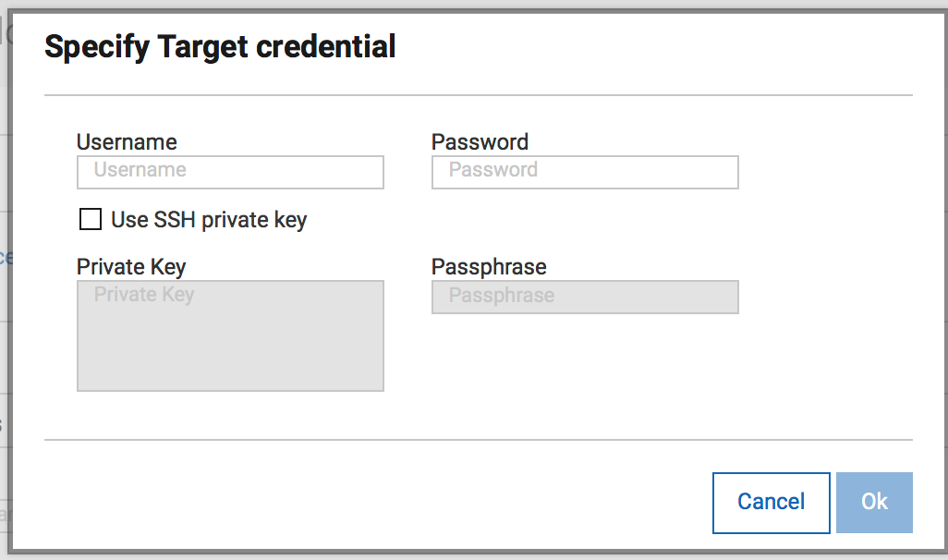The width and height of the screenshot is (948, 560).
Task: Click the Username label above the field
Action: (127, 142)
